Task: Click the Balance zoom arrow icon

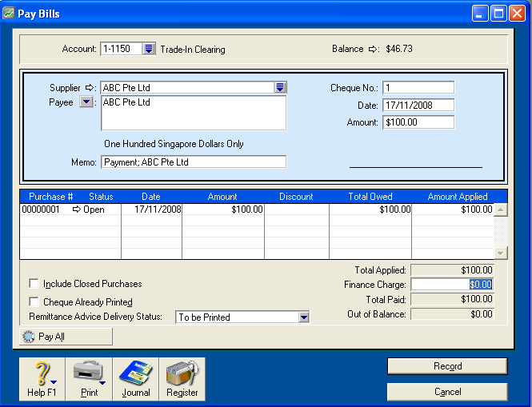Action: 373,50
